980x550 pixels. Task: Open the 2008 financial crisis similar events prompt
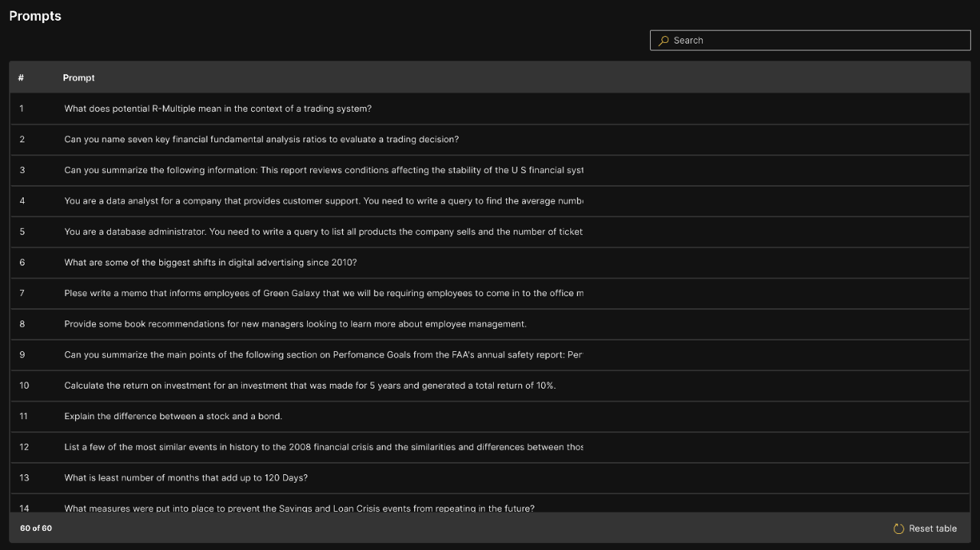[x=323, y=447]
